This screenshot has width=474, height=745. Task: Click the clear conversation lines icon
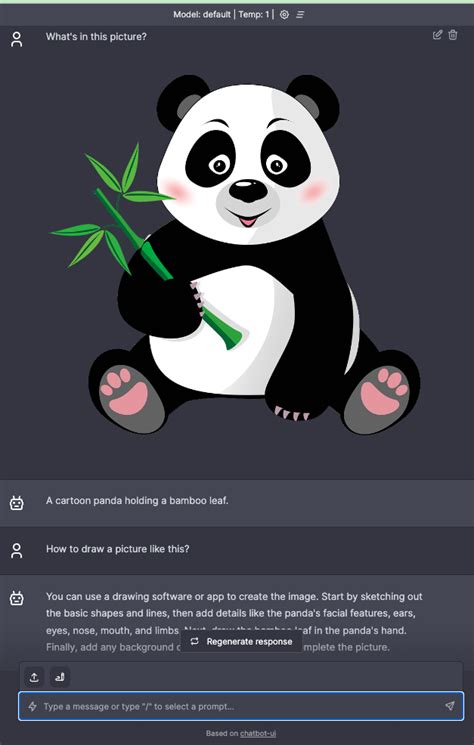tap(300, 15)
